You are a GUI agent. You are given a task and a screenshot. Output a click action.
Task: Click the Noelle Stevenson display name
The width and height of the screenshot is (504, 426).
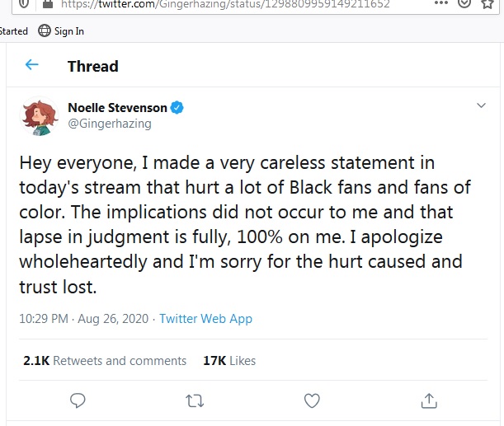(117, 108)
